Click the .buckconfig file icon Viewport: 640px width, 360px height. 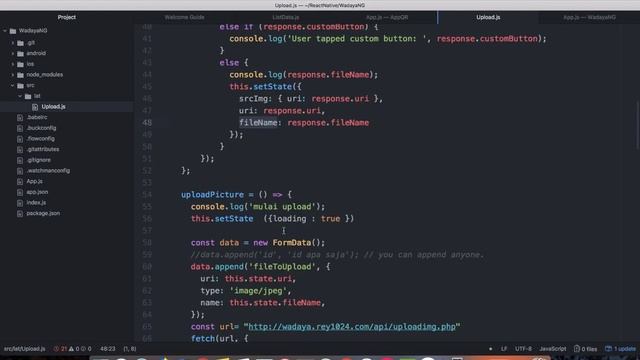pyautogui.click(x=20, y=128)
